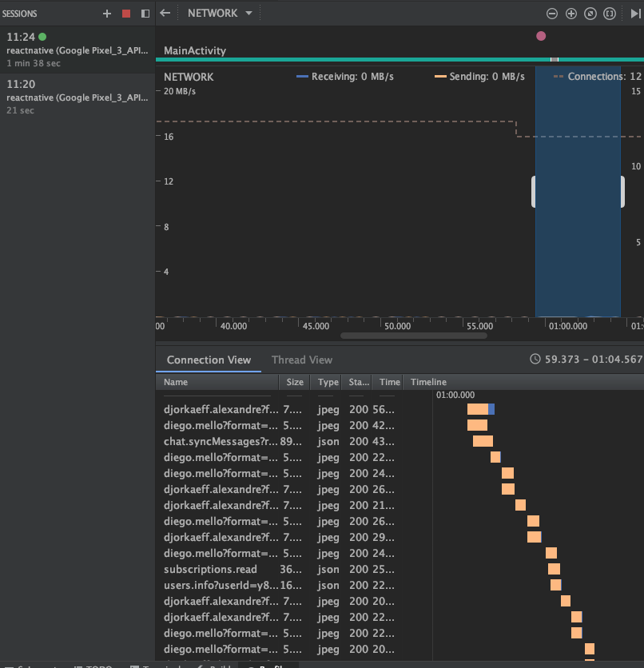Click the Reset zoom icon
This screenshot has width=644, height=668.
click(590, 14)
